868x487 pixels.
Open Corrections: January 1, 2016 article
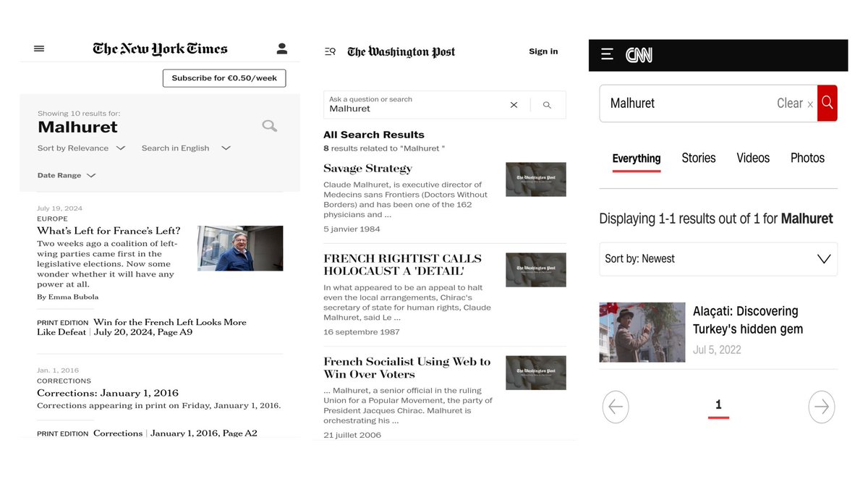[x=108, y=393]
